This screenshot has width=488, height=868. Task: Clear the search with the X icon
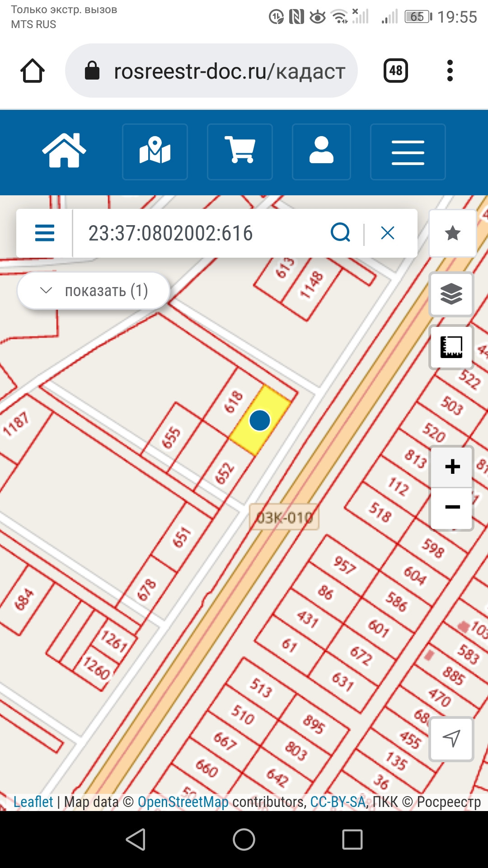pos(388,233)
